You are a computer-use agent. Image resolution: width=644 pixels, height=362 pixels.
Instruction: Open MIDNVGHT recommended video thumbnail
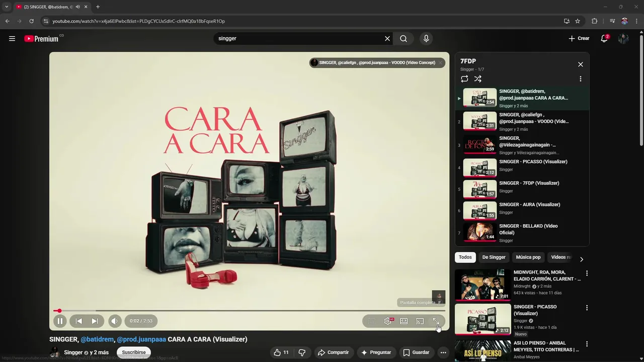[483, 285]
